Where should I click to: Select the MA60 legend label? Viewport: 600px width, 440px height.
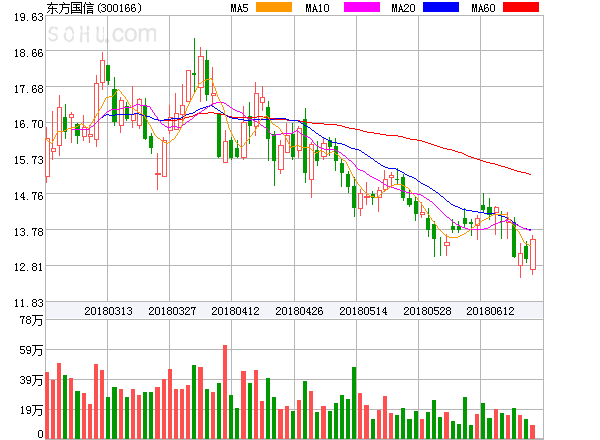(483, 8)
